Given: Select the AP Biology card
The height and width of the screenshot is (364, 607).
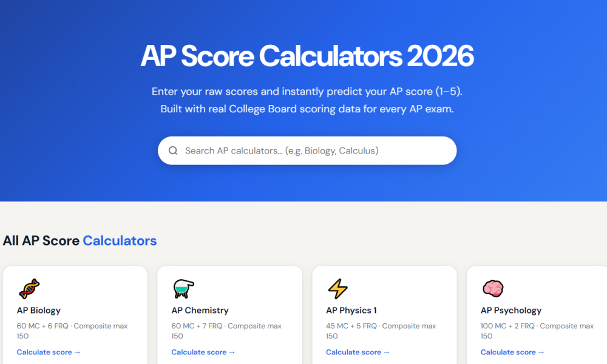Looking at the screenshot, I should [75, 315].
